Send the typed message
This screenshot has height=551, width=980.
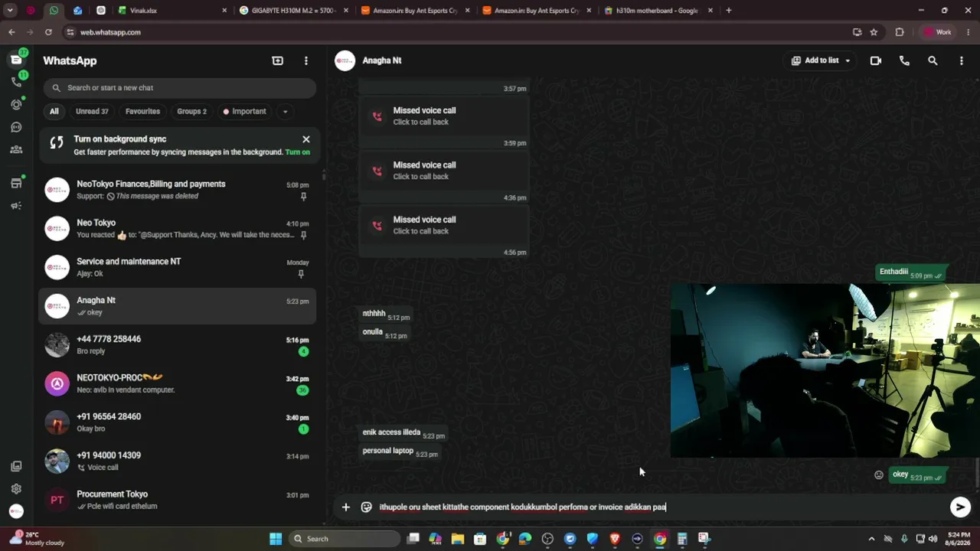pyautogui.click(x=960, y=507)
